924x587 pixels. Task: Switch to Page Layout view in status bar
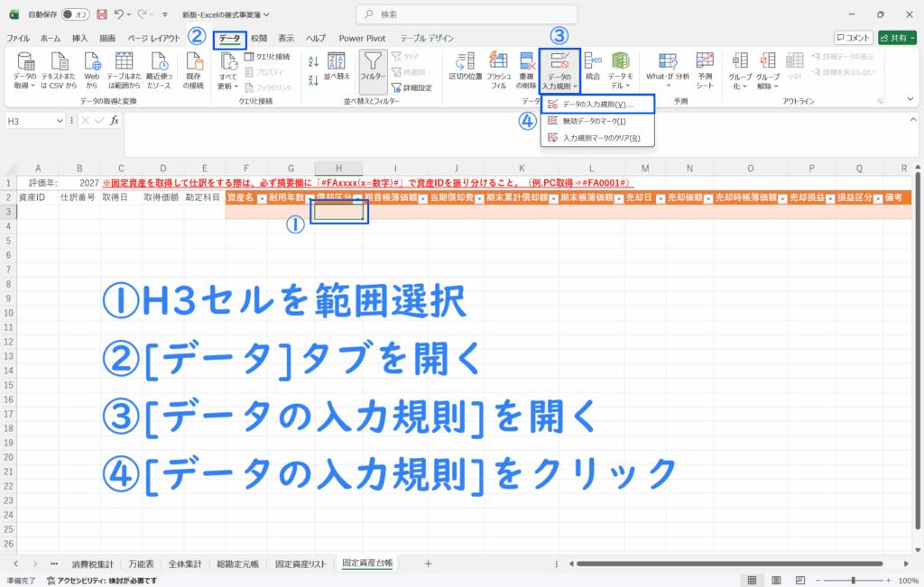[x=775, y=580]
